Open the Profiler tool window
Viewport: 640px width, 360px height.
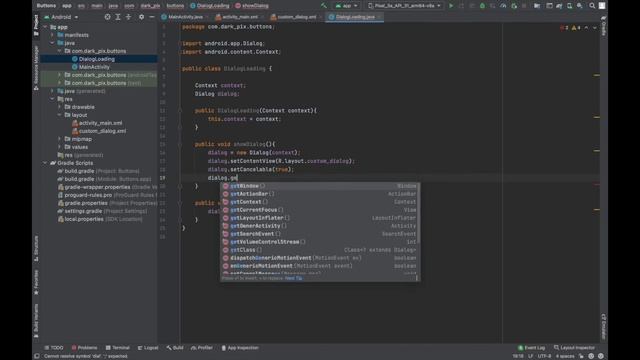pyautogui.click(x=202, y=348)
